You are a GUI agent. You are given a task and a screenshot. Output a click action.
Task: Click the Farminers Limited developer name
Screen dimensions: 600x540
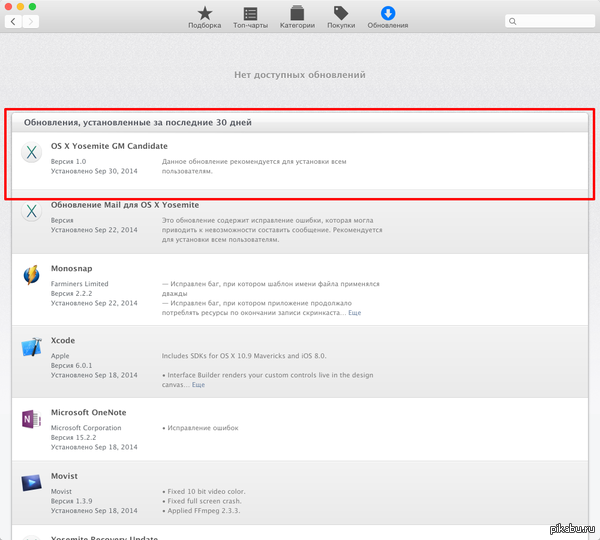(x=80, y=284)
